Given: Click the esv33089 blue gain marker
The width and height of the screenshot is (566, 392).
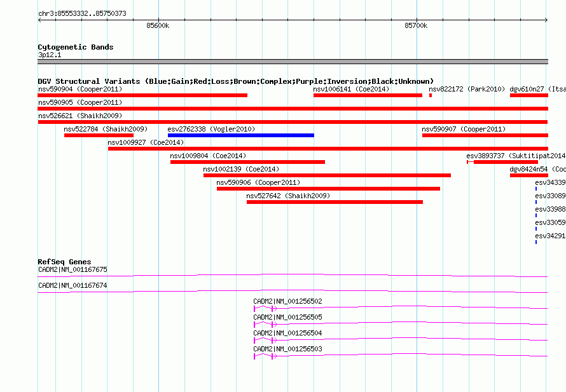Looking at the screenshot, I should 536,202.
